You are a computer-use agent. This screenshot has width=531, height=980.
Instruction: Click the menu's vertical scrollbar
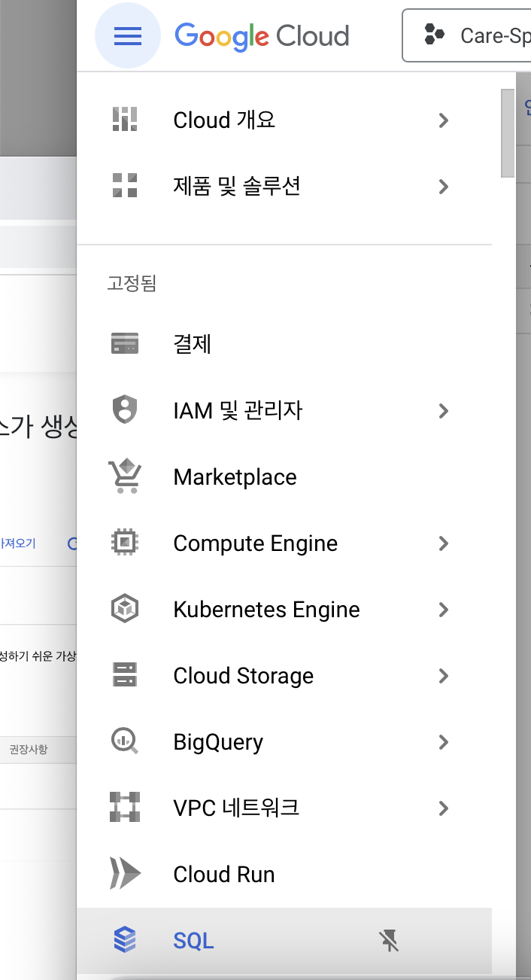508,133
